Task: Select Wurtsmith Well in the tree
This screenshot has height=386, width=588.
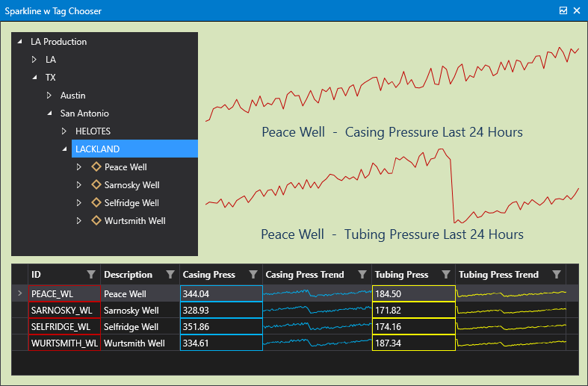Action: 135,221
